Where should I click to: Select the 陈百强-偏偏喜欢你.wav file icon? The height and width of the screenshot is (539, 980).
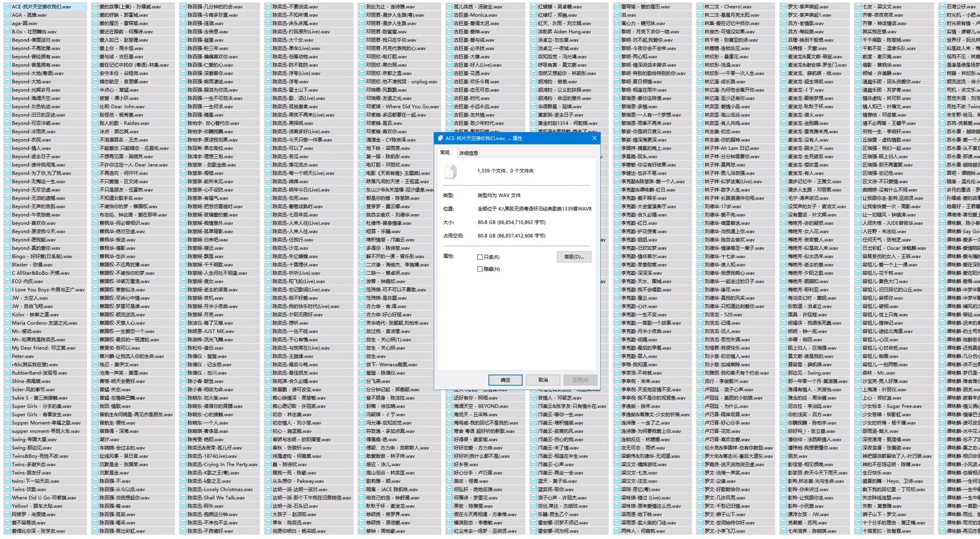click(183, 57)
